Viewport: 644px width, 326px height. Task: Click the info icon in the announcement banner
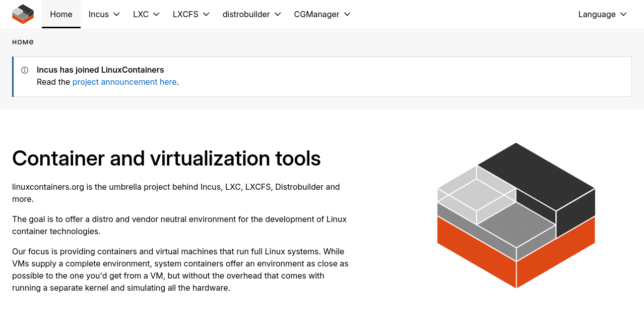click(24, 70)
